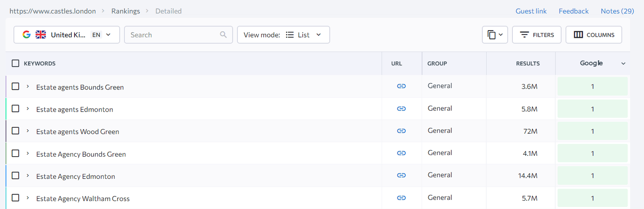This screenshot has height=209, width=644.
Task: Click the search magnifier icon
Action: coord(223,35)
